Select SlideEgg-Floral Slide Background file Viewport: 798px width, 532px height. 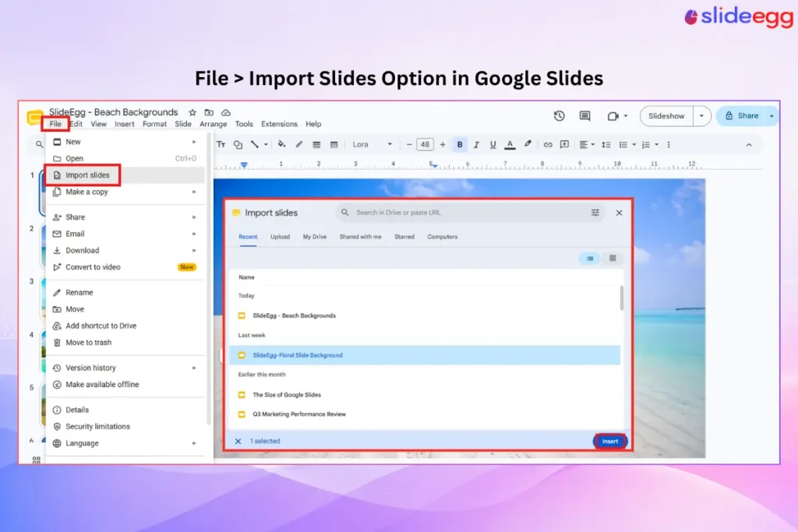click(x=425, y=355)
